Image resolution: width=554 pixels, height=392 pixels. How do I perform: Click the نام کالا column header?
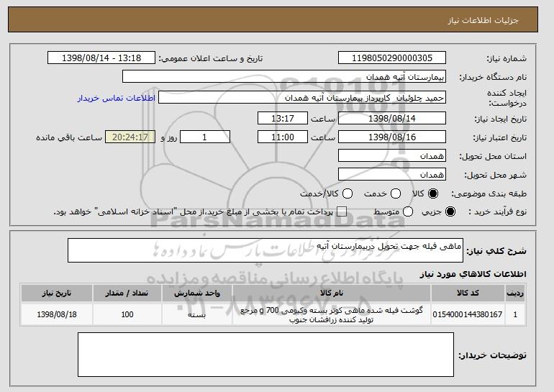point(332,293)
